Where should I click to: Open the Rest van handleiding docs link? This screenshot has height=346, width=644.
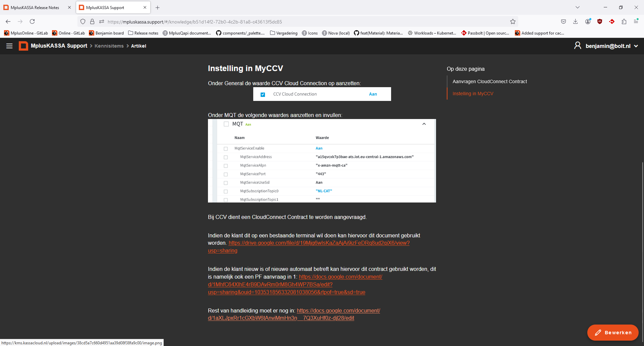294,314
